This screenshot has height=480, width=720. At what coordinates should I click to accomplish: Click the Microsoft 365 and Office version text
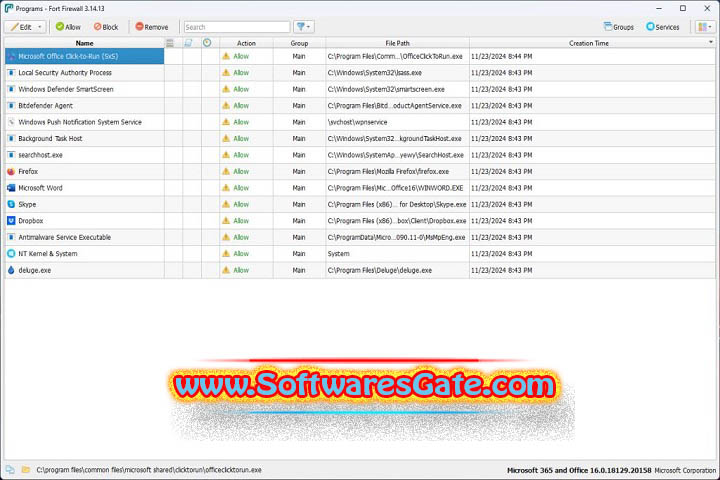579,470
